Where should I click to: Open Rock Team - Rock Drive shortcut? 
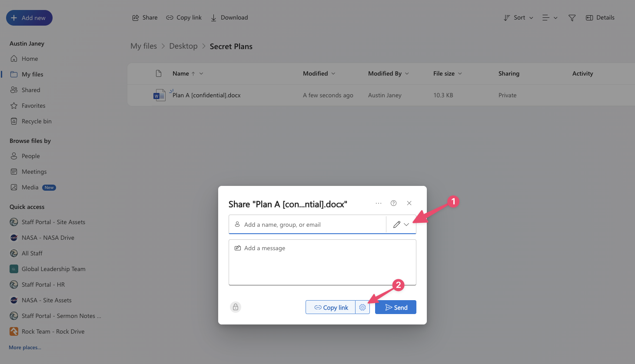coord(53,331)
